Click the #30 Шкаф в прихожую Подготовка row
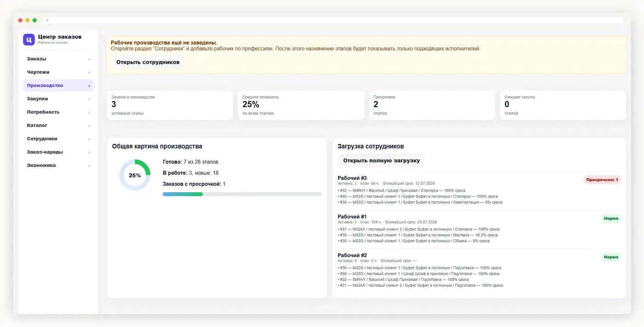644x327 pixels. tap(418, 274)
